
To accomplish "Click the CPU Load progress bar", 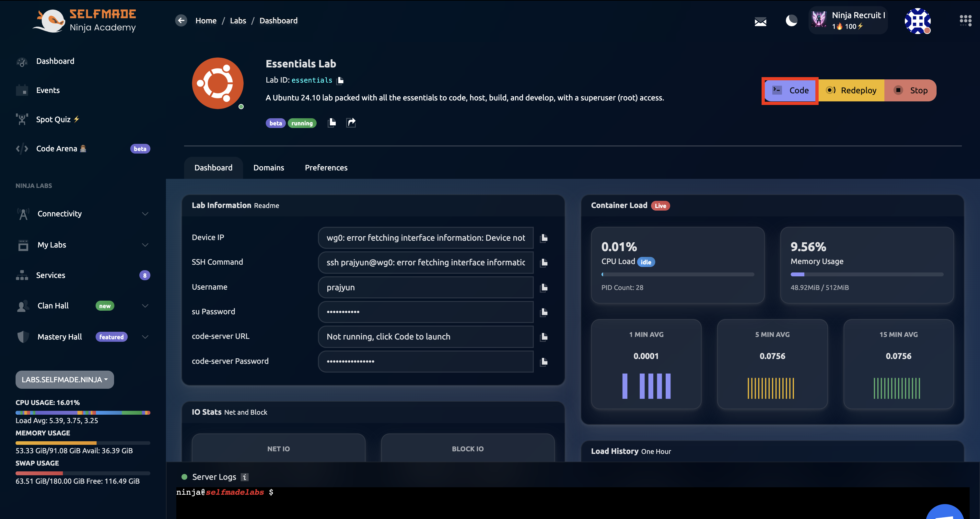I will coord(678,274).
